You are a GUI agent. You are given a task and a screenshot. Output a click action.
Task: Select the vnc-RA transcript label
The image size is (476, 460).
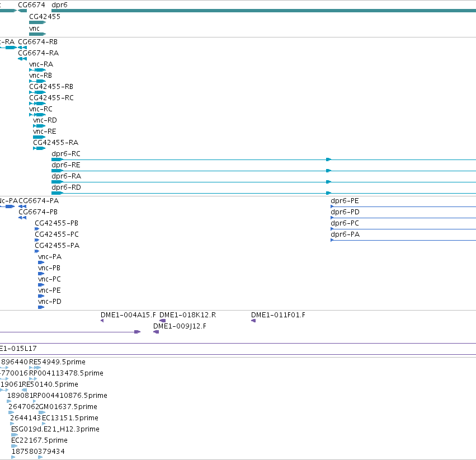pyautogui.click(x=41, y=64)
